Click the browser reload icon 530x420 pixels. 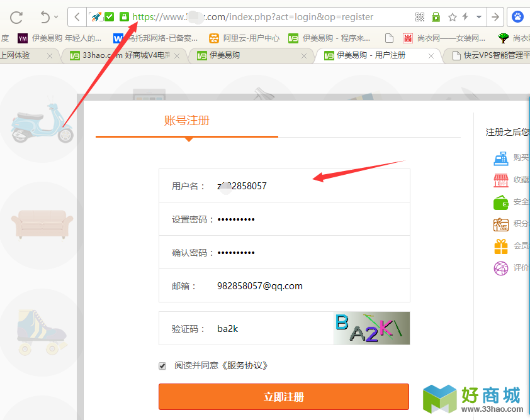16,17
